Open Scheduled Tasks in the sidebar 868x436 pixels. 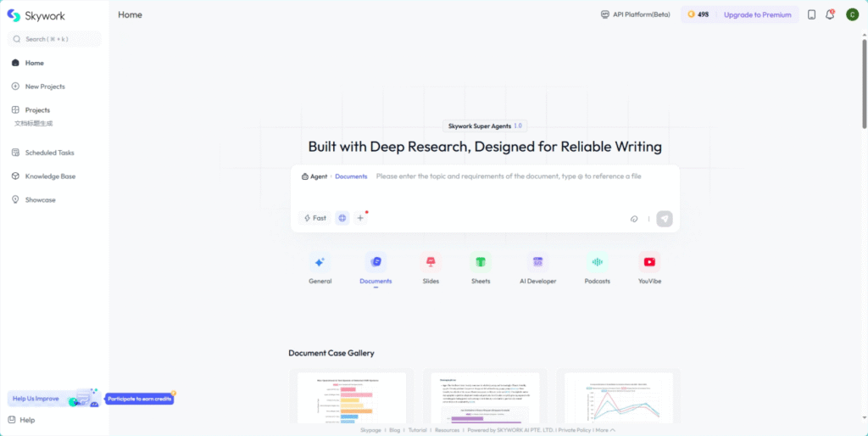coord(49,153)
